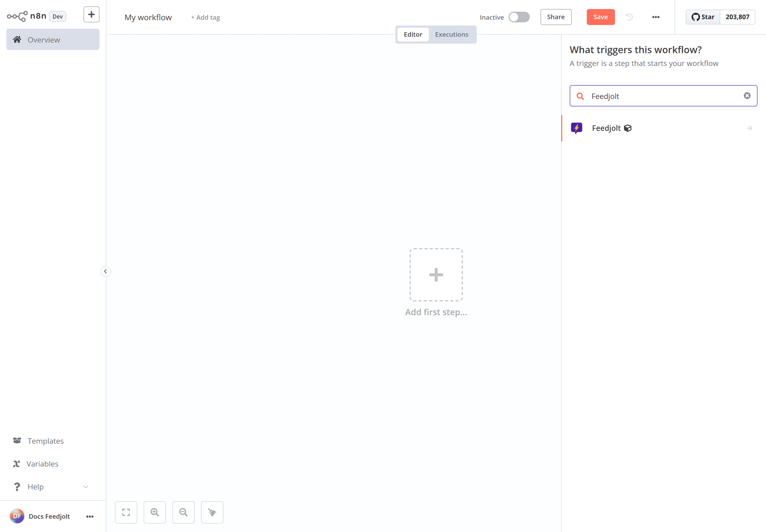
Task: Save the workflow
Action: 600,17
